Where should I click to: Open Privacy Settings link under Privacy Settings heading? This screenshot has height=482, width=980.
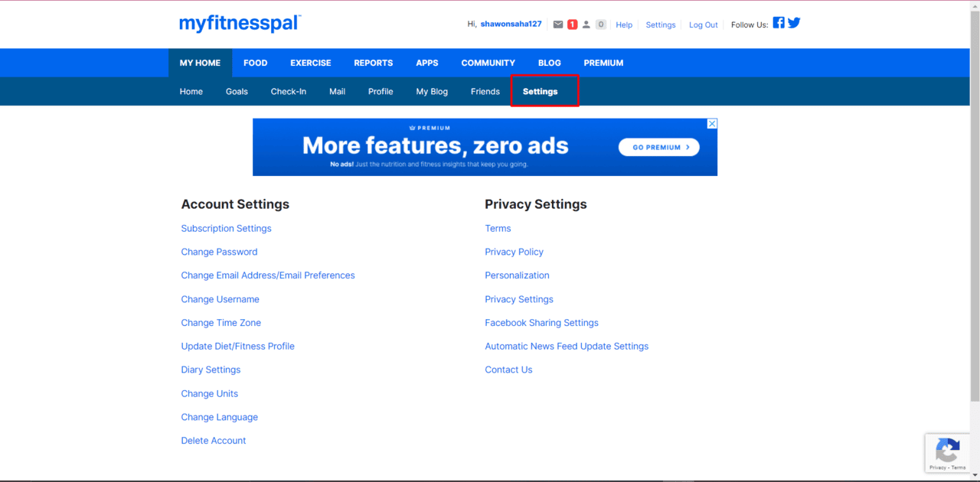(x=519, y=299)
